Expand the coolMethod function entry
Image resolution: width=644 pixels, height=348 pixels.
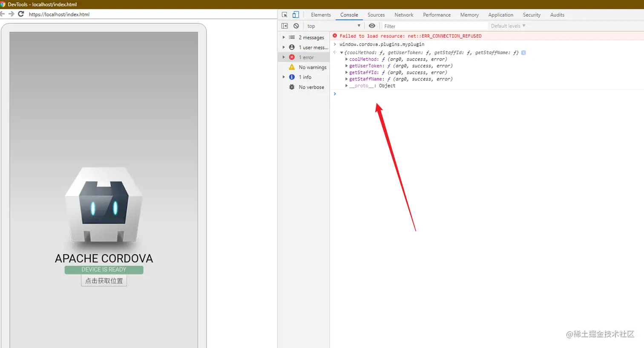(x=346, y=59)
